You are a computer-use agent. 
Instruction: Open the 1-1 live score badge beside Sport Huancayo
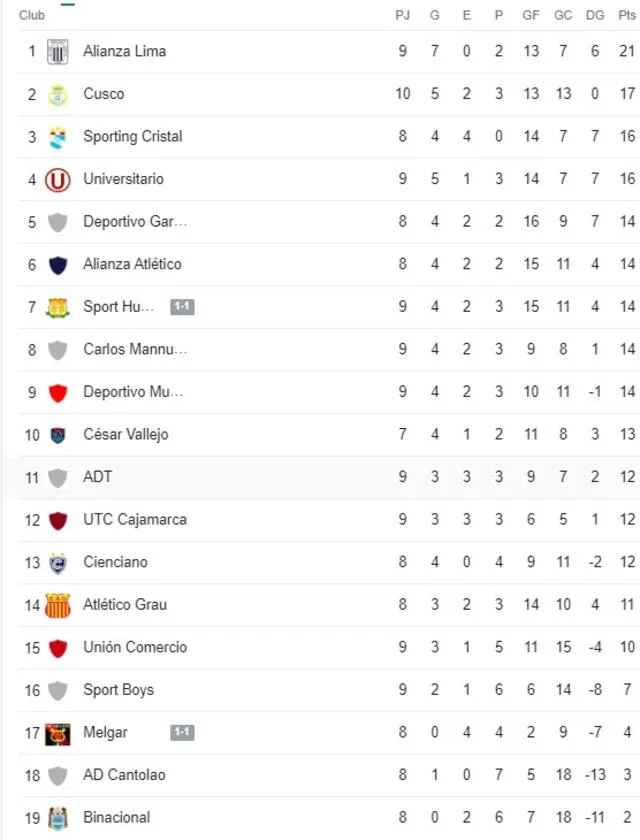click(x=181, y=307)
